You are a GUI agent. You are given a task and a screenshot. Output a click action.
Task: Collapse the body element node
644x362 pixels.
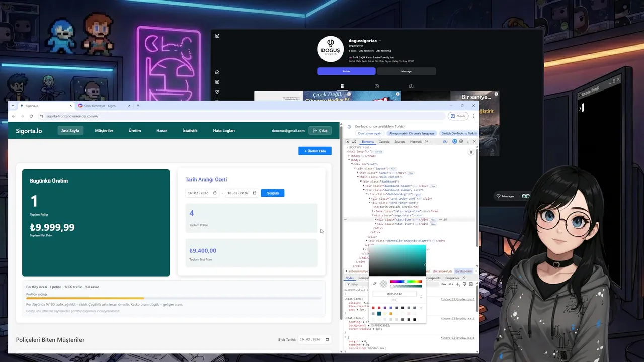tap(349, 160)
